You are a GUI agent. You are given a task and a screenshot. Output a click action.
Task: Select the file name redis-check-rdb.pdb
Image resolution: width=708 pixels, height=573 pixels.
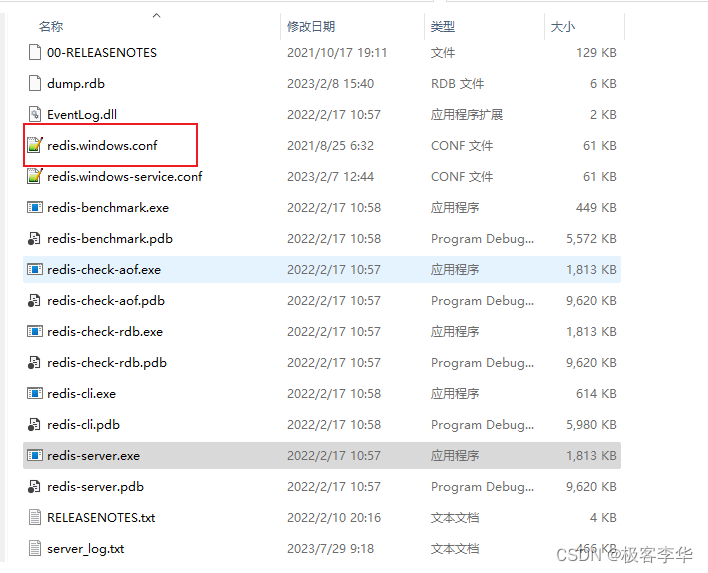point(107,363)
